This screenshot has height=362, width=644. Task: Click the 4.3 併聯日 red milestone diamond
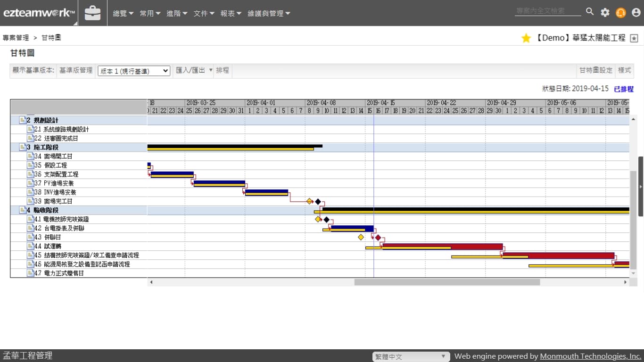pyautogui.click(x=378, y=238)
